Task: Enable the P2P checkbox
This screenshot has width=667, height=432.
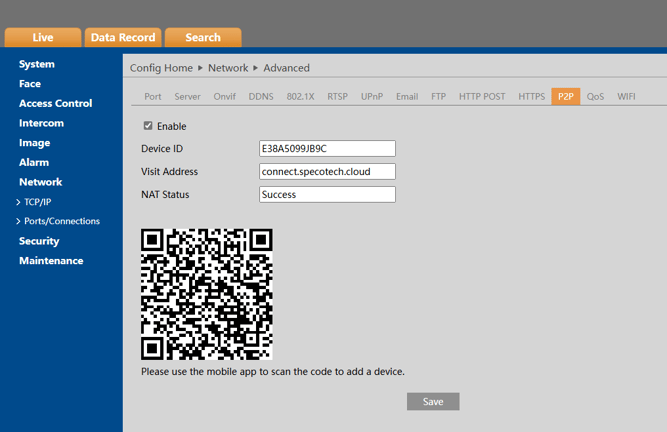Action: pyautogui.click(x=148, y=126)
